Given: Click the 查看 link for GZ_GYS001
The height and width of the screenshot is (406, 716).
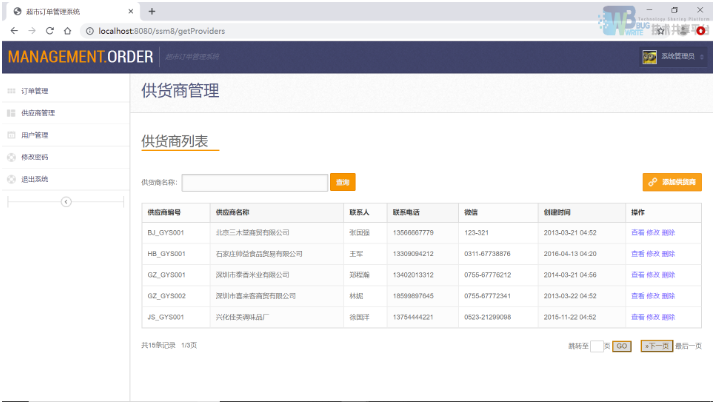Looking at the screenshot, I should 637,275.
